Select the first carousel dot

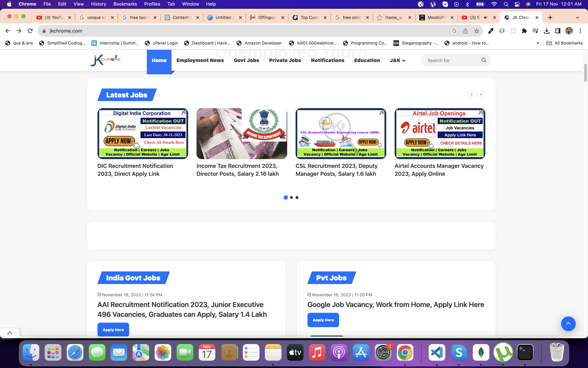pos(285,197)
